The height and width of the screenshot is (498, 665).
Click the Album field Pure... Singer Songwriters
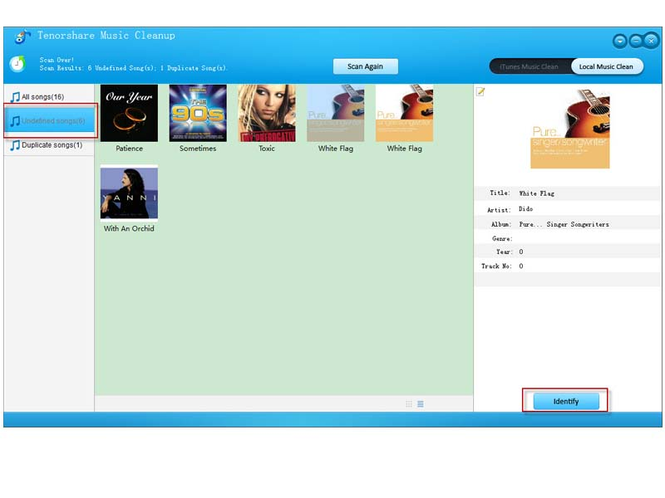564,224
